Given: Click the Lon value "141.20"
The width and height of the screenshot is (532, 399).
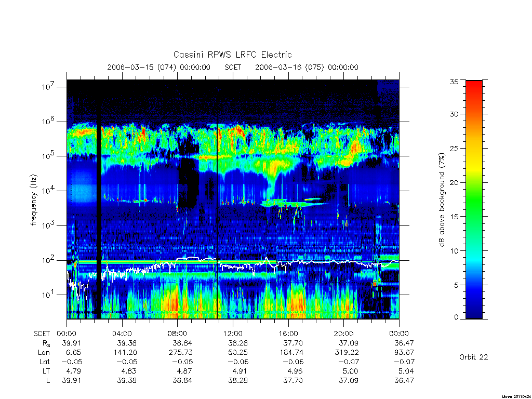Looking at the screenshot, I should click(125, 353).
